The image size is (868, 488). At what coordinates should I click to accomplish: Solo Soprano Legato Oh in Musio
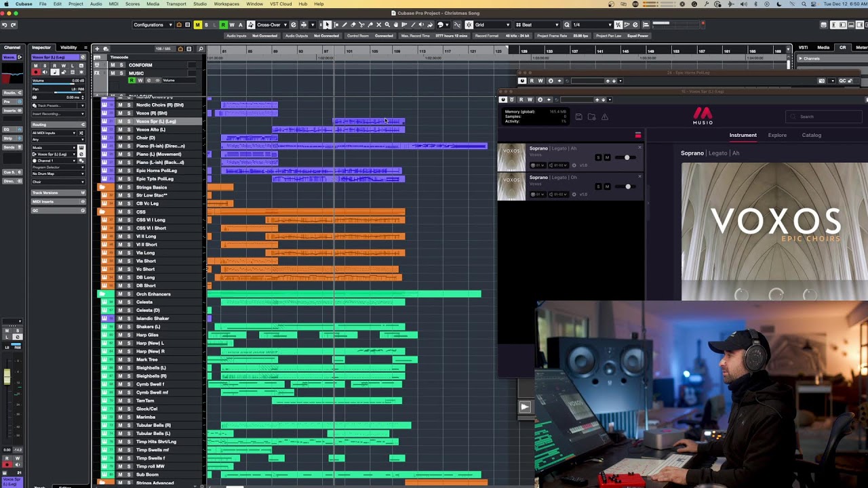(x=598, y=186)
